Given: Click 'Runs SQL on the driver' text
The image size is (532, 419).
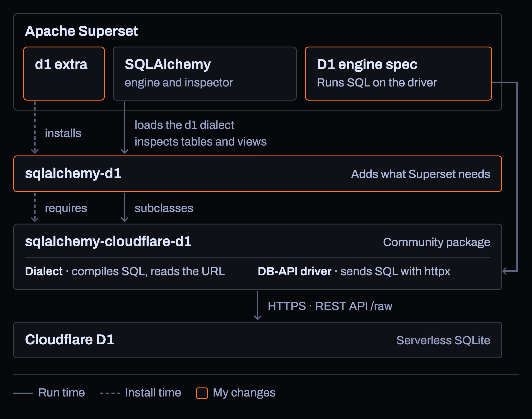Looking at the screenshot, I should coord(377,83).
